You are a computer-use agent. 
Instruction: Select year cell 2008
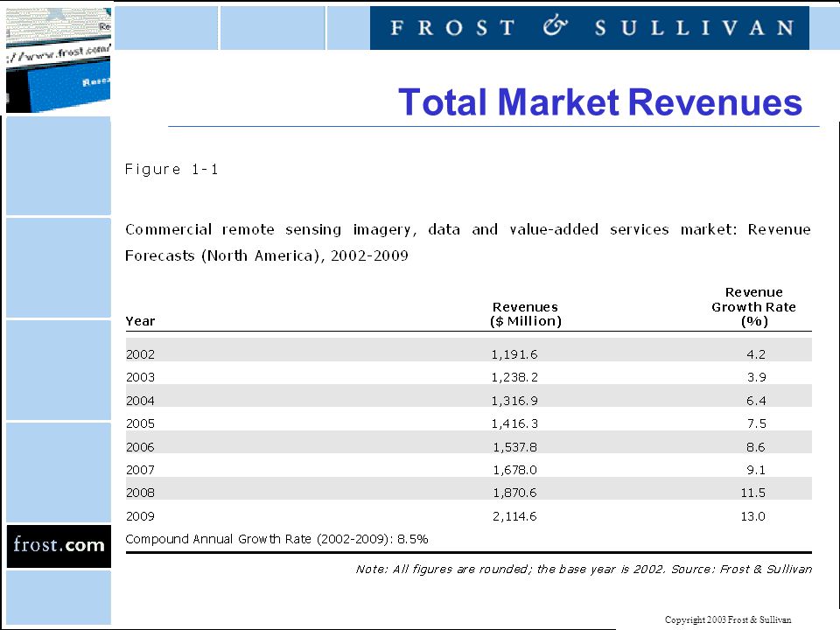pyautogui.click(x=140, y=493)
